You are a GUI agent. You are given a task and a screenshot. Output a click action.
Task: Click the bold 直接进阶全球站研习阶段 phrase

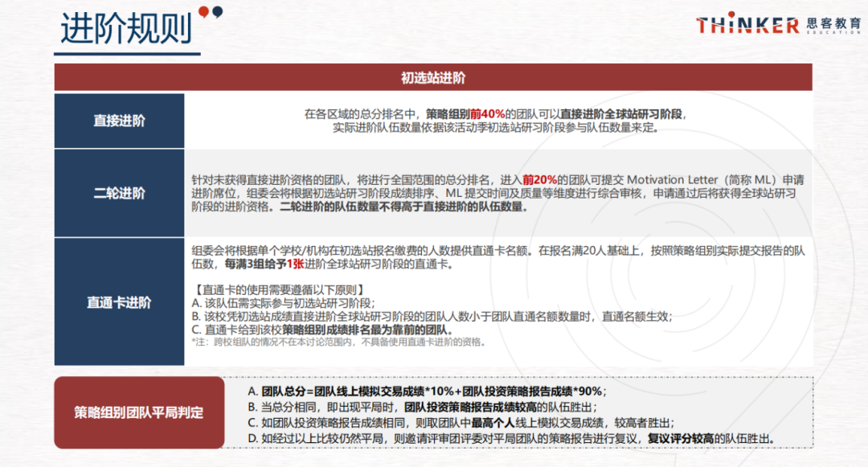click(621, 114)
